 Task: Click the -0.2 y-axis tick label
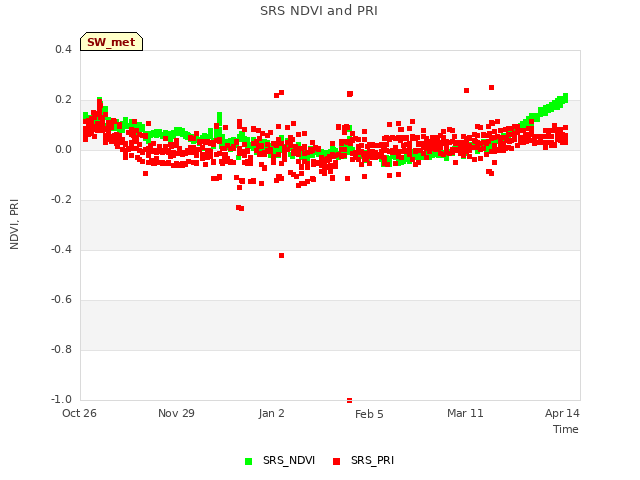(x=61, y=200)
